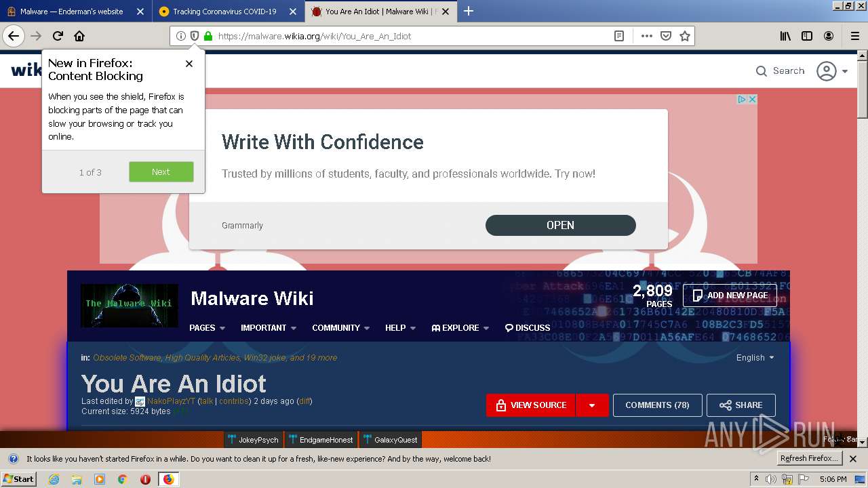This screenshot has width=868, height=488.
Task: Open the GalaxyQuest bottom bar item
Action: [390, 440]
